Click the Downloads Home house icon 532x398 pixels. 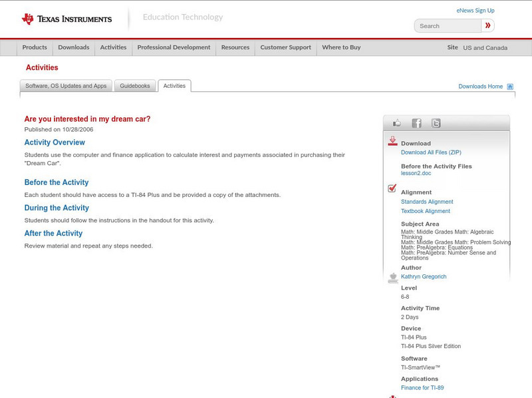(x=510, y=87)
